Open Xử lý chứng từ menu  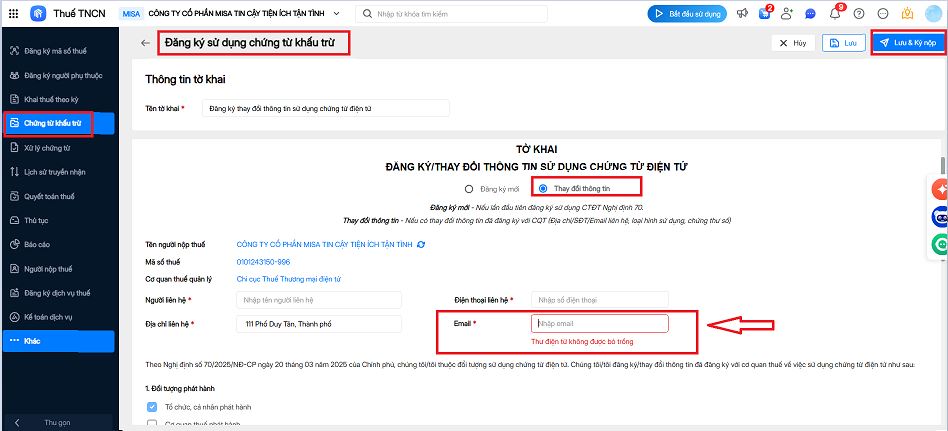click(x=58, y=147)
